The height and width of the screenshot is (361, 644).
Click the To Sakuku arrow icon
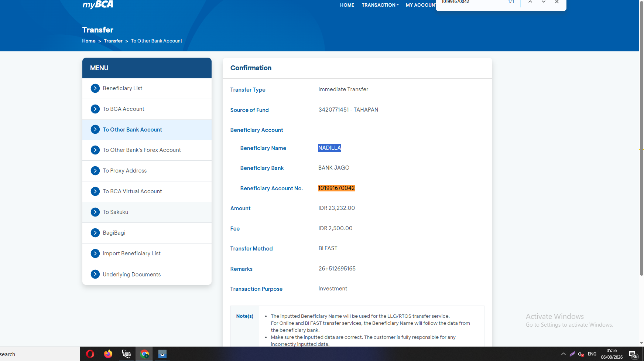[95, 212]
